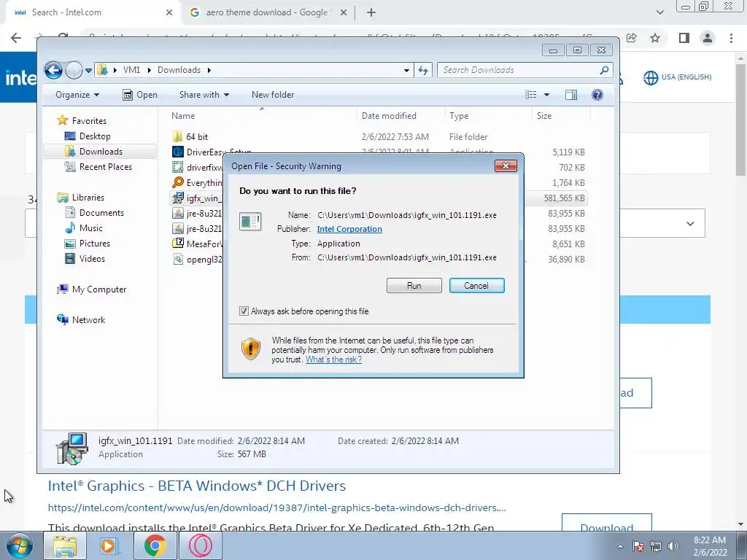The width and height of the screenshot is (747, 560).
Task: Click the Explorer help icon
Action: [597, 95]
